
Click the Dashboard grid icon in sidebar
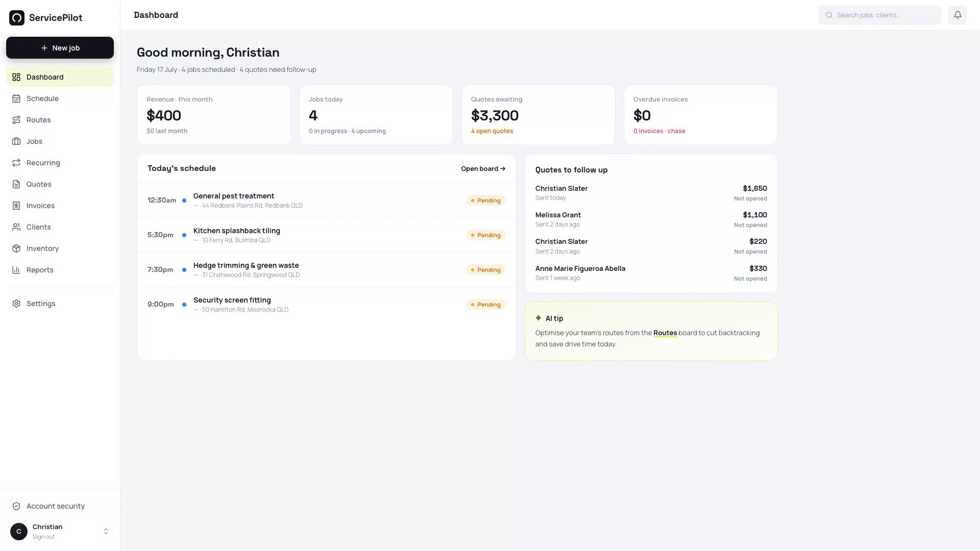coord(16,77)
